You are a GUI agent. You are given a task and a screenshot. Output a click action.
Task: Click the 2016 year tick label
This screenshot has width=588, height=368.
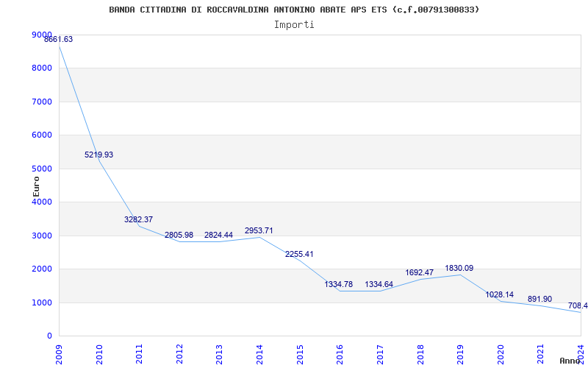(x=340, y=355)
